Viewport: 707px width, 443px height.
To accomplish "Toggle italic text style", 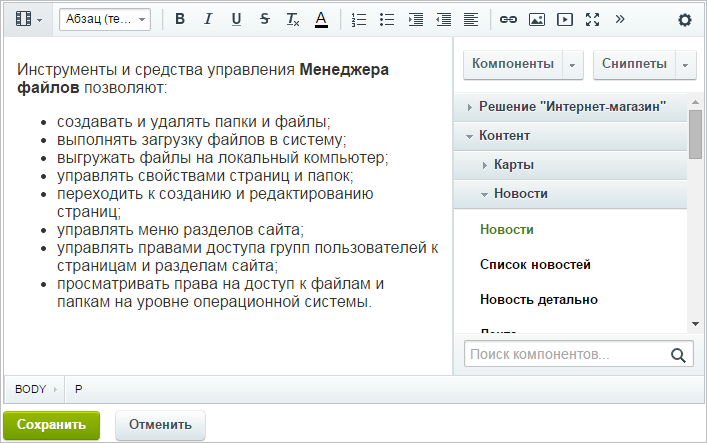I will [208, 19].
